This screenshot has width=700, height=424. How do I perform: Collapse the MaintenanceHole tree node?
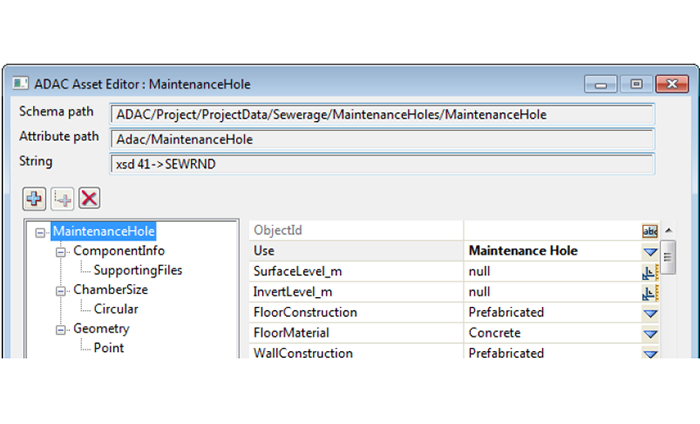[40, 233]
